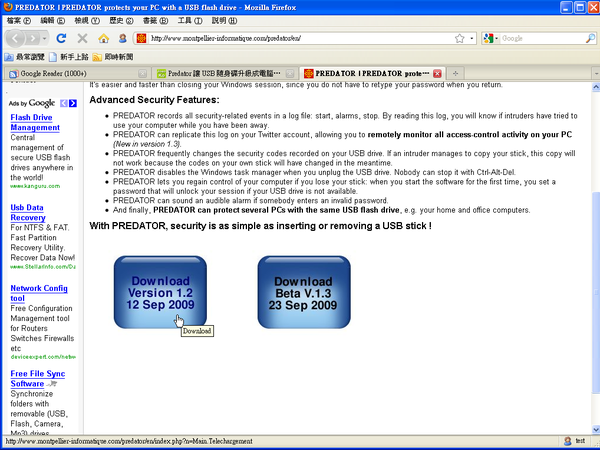This screenshot has width=600, height=450.
Task: Click the page scrollbar up arrow
Action: [x=596, y=87]
